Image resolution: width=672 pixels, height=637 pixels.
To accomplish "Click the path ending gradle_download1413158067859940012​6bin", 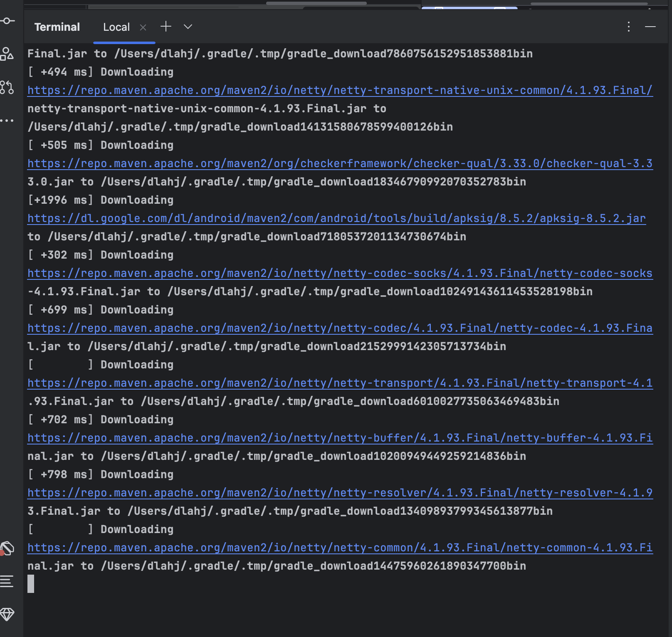I will coord(240,127).
